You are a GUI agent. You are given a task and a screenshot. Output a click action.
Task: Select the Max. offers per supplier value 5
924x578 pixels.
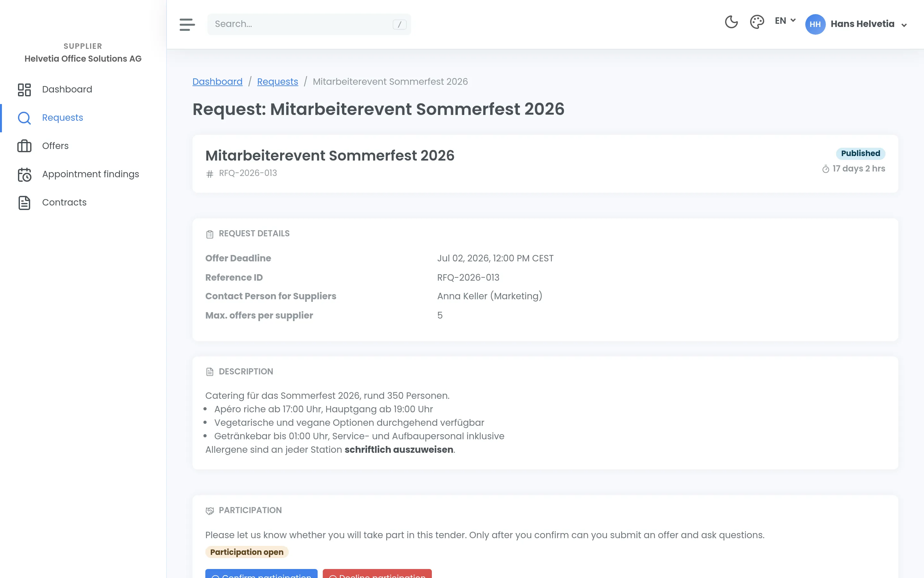[440, 315]
